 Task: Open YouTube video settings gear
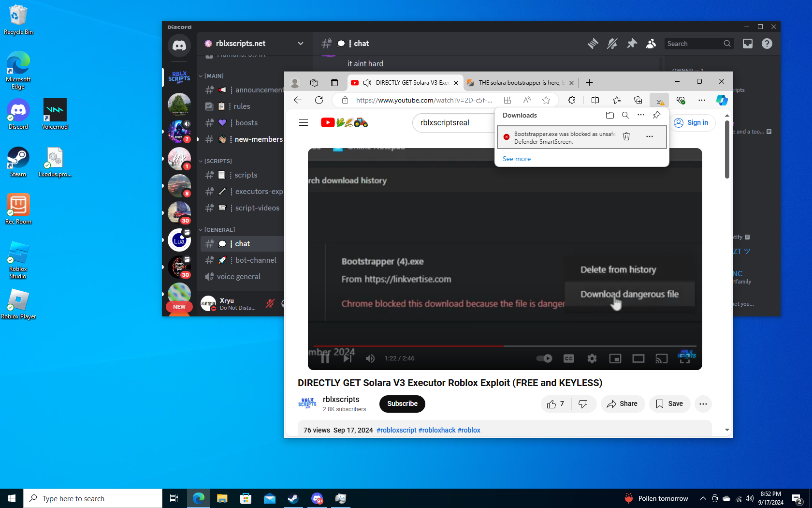coord(592,359)
